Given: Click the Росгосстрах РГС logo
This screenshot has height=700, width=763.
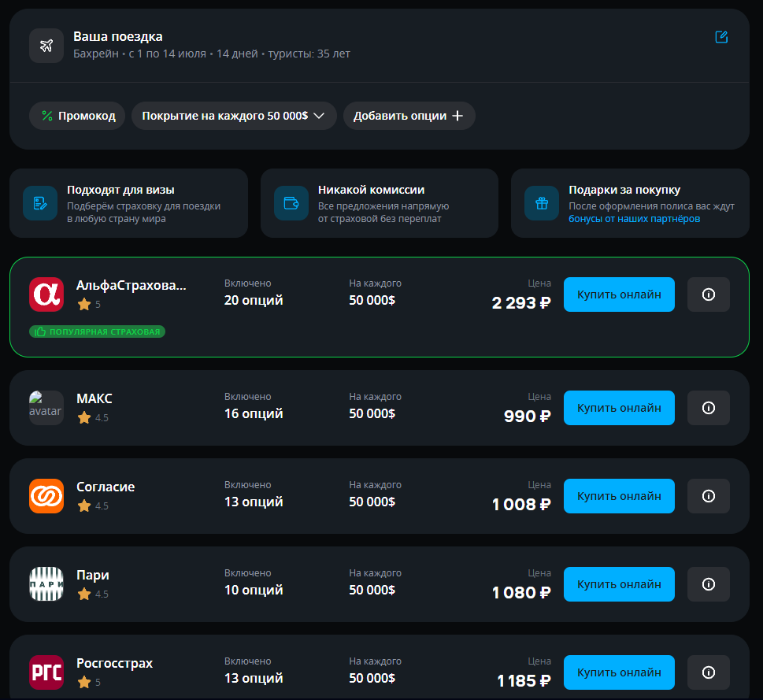Looking at the screenshot, I should coord(46,672).
